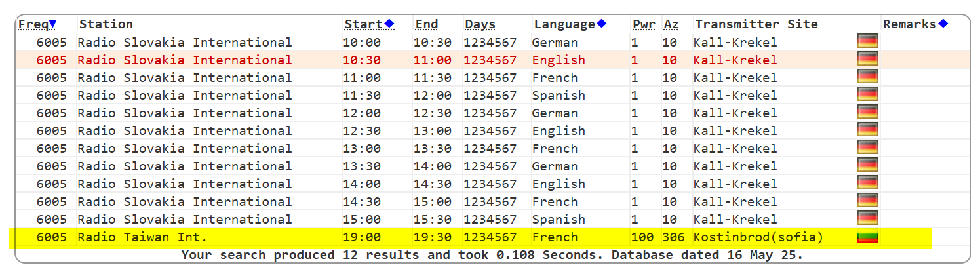Click the Days column header
Image resolution: width=980 pixels, height=274 pixels.
point(480,24)
